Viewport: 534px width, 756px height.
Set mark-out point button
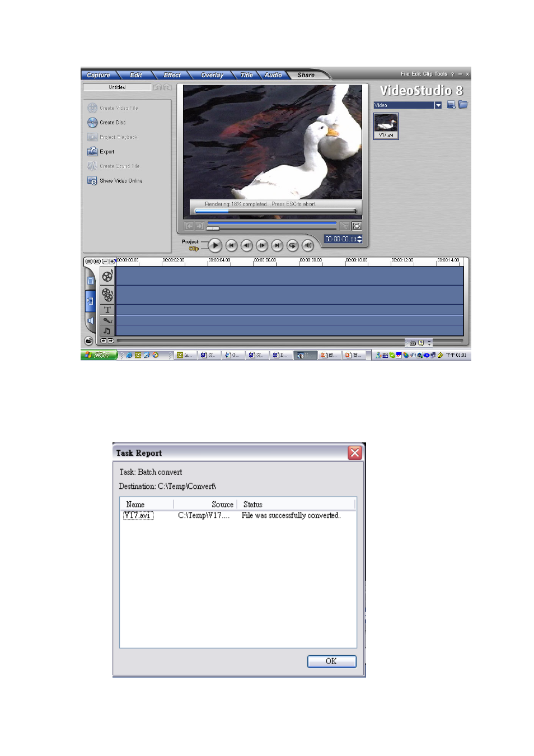199,226
